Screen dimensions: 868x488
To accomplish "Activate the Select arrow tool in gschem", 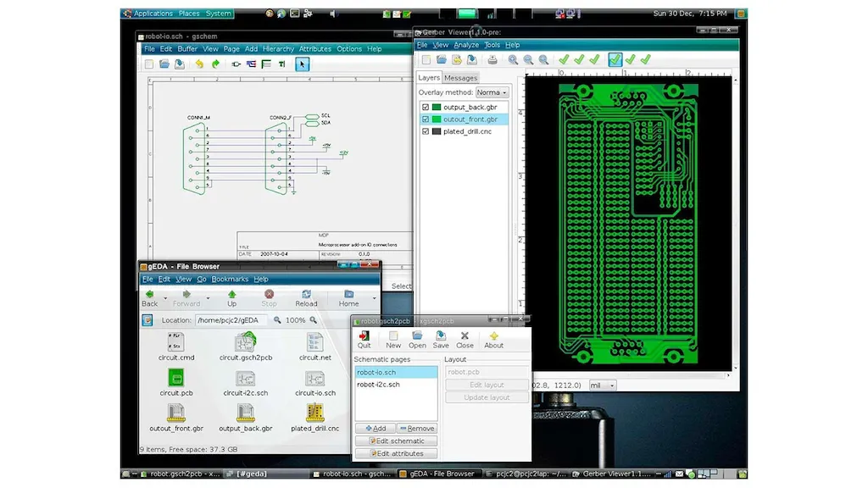I will (302, 64).
